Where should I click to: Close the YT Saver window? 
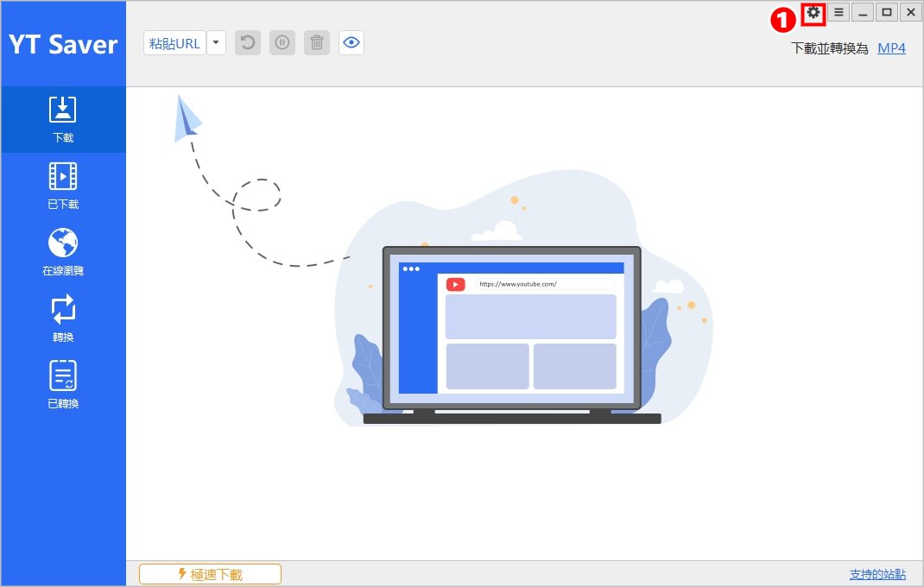point(911,12)
